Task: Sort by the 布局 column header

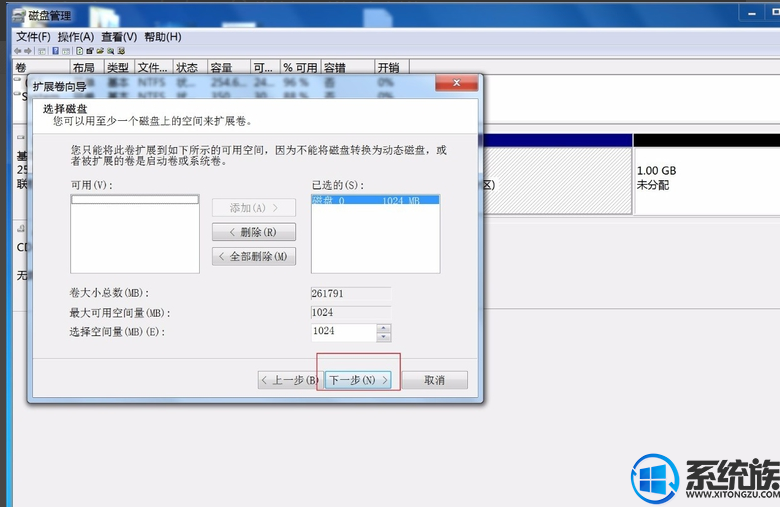Action: (x=87, y=68)
